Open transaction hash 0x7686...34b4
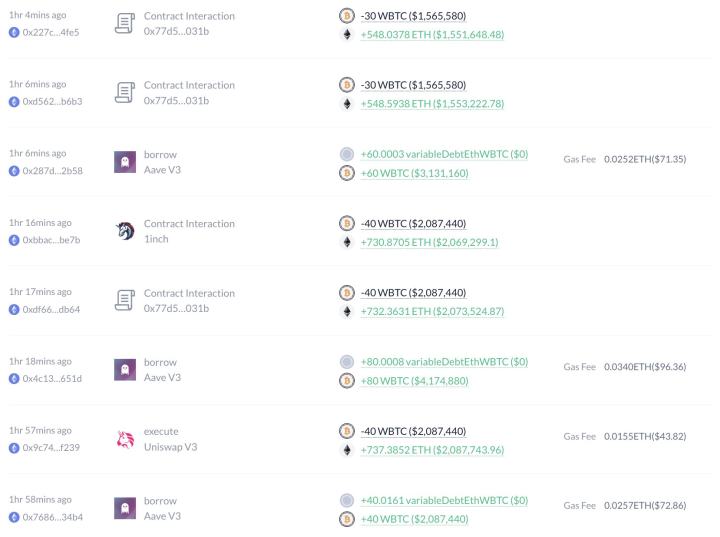The image size is (720, 537). (52, 517)
